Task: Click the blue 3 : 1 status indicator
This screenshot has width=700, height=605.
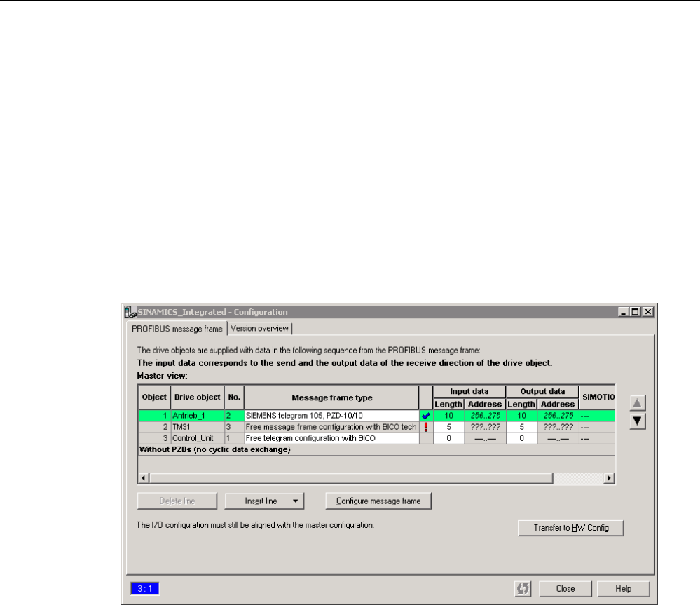Action: (144, 588)
